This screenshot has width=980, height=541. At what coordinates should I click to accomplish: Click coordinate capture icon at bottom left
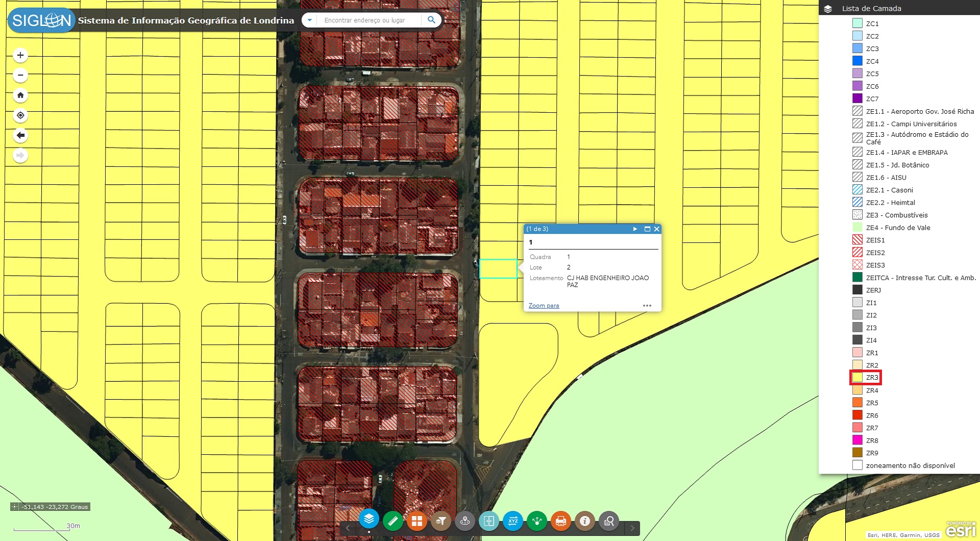tap(15, 507)
